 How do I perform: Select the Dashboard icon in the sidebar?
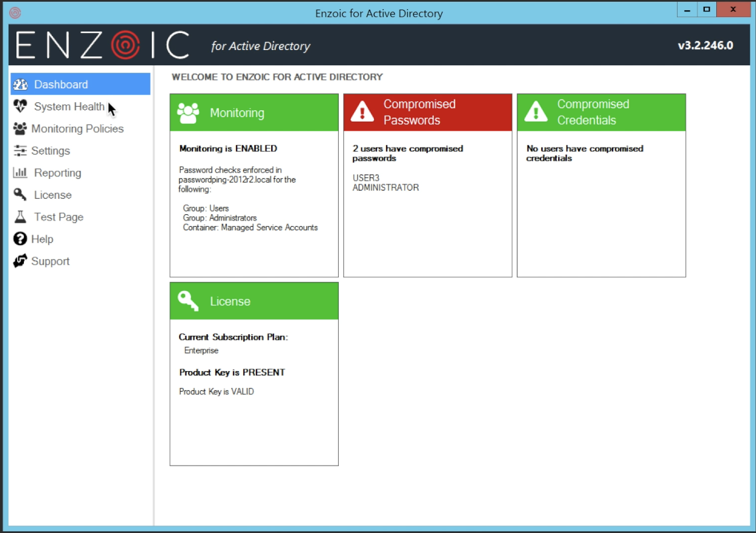coord(20,84)
